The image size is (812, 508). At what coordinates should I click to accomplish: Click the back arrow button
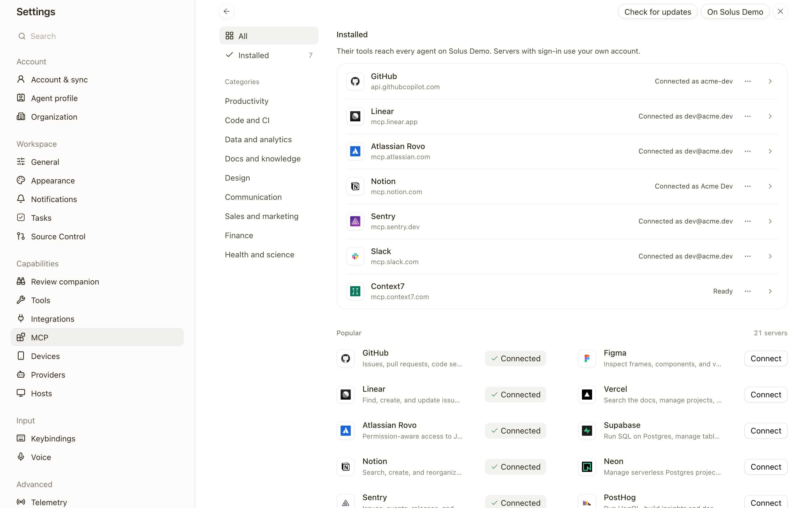click(226, 11)
